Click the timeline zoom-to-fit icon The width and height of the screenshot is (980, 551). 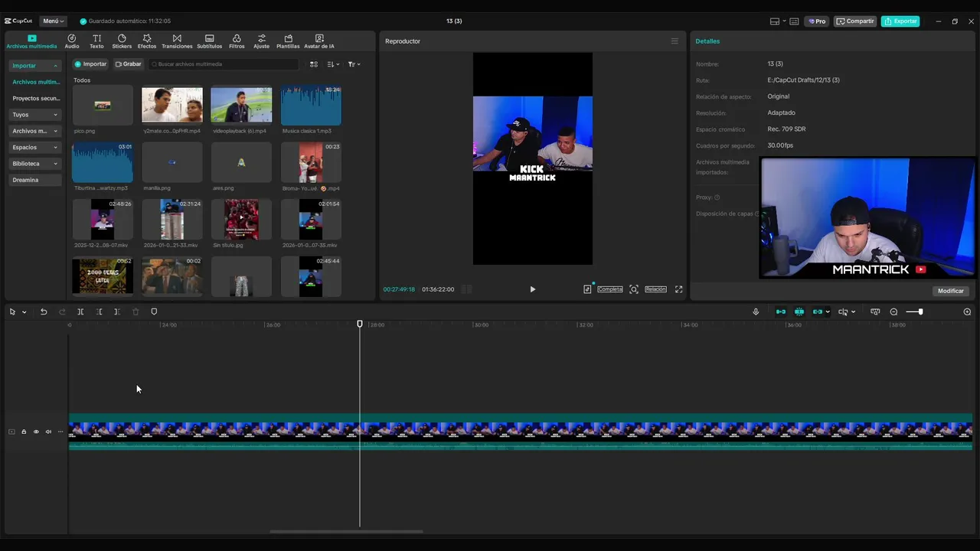[875, 311]
